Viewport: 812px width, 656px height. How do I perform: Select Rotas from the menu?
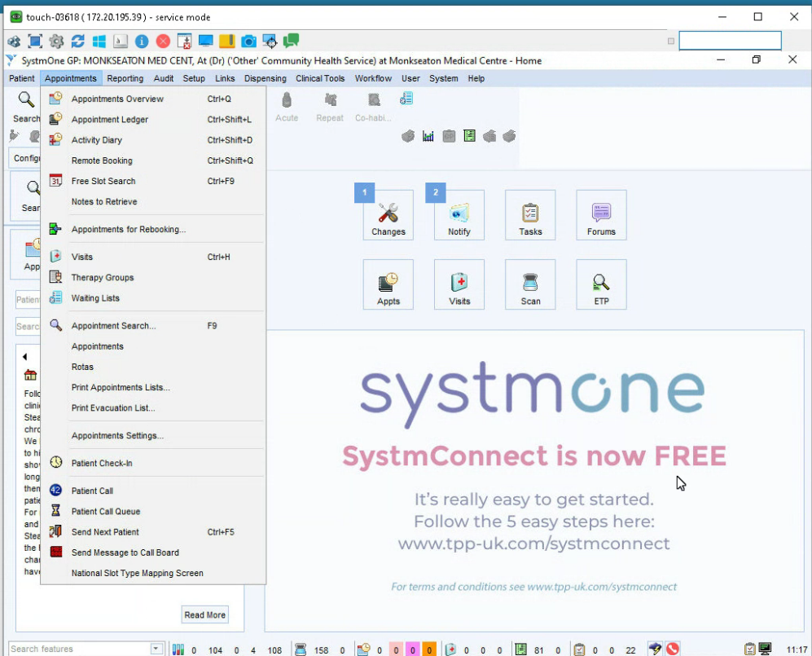click(153, 367)
